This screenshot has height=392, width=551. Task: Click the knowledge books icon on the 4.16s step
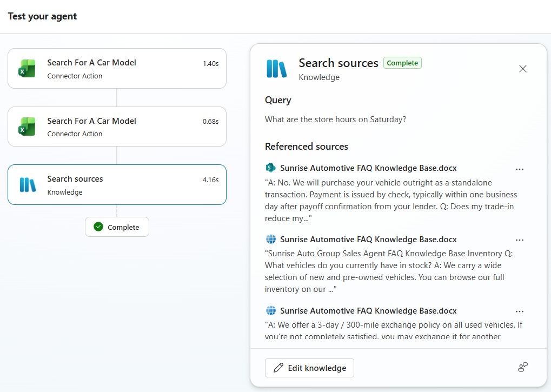28,185
